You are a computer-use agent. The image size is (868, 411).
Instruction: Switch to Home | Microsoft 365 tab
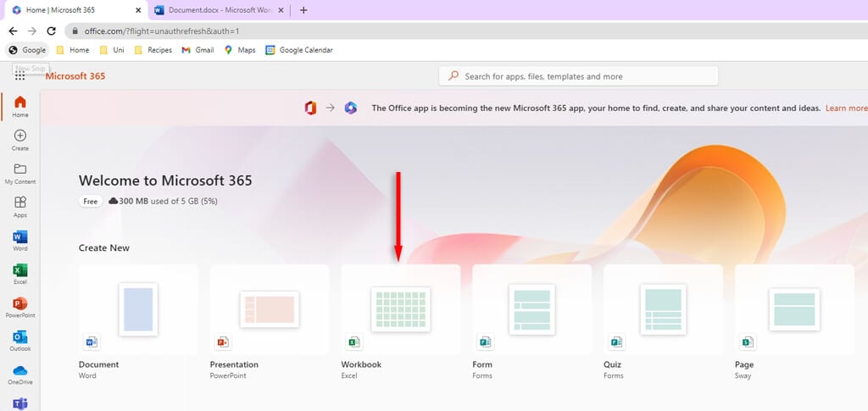coord(75,10)
